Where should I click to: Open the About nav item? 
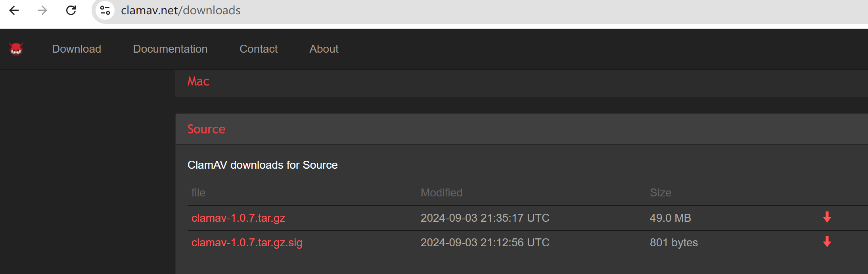[x=324, y=49]
